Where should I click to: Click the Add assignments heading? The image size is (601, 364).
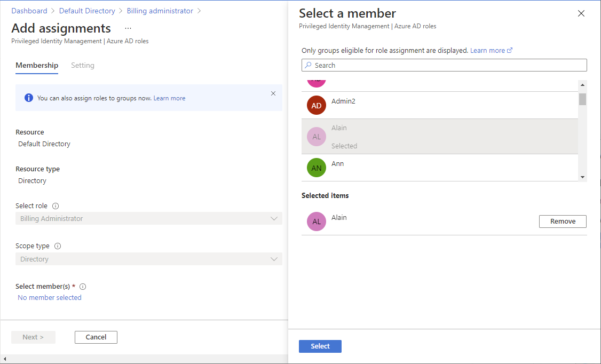pyautogui.click(x=61, y=28)
